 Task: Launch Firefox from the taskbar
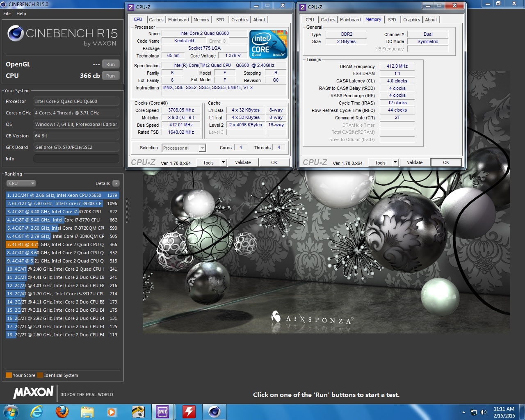pyautogui.click(x=62, y=411)
